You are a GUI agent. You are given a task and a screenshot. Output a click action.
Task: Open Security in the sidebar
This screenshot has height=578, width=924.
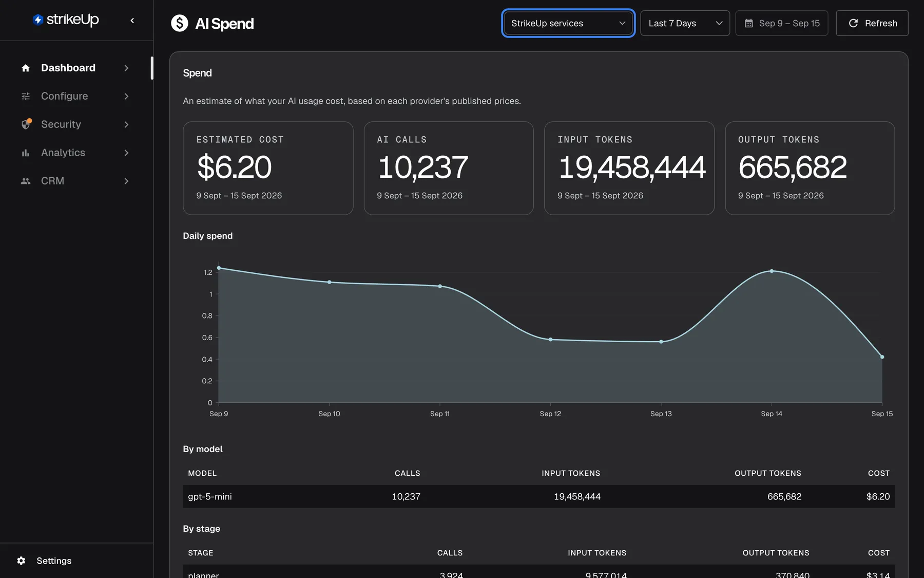pos(76,124)
